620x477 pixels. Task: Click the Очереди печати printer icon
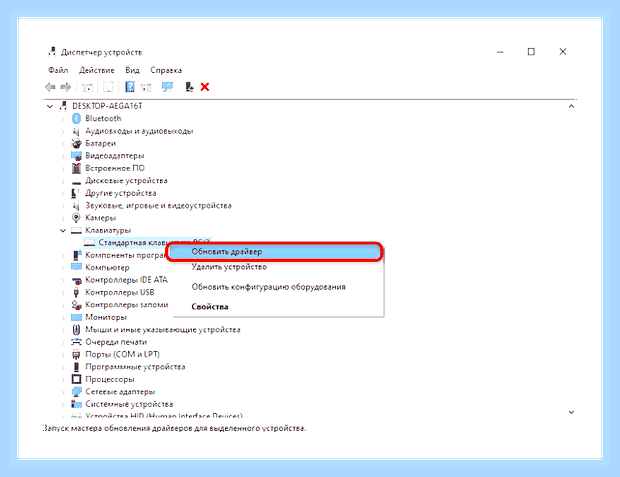point(76,342)
